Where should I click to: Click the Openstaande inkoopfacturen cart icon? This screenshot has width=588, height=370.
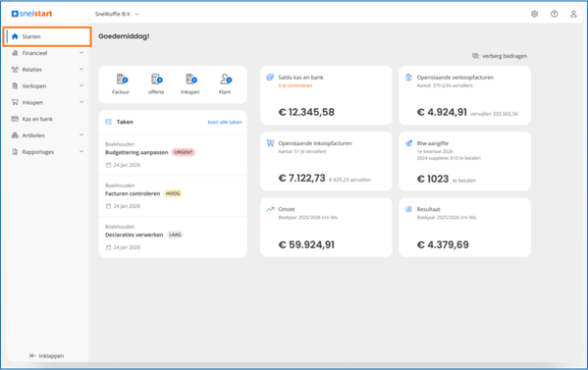pyautogui.click(x=270, y=143)
